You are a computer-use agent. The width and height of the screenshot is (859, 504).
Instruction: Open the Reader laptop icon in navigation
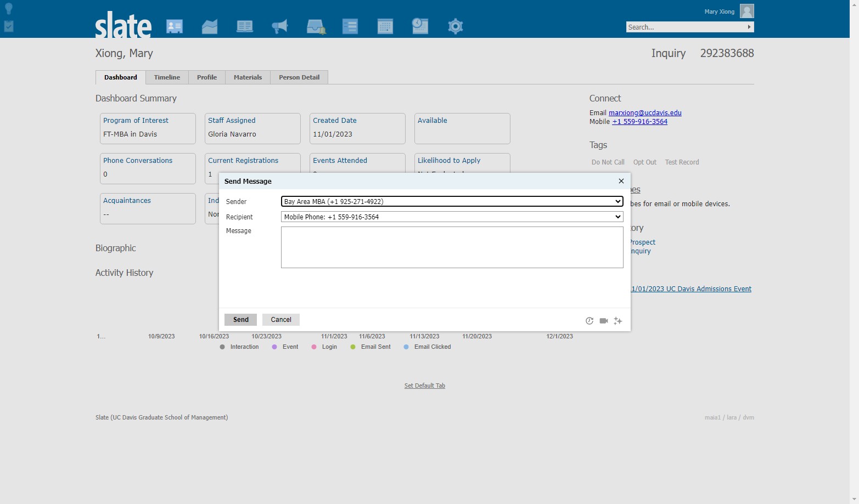(x=245, y=26)
